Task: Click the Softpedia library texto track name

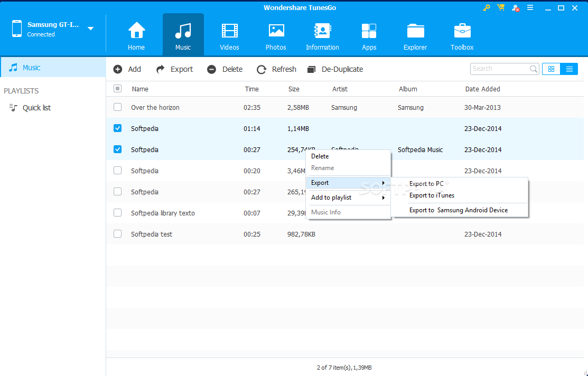Action: [x=163, y=213]
